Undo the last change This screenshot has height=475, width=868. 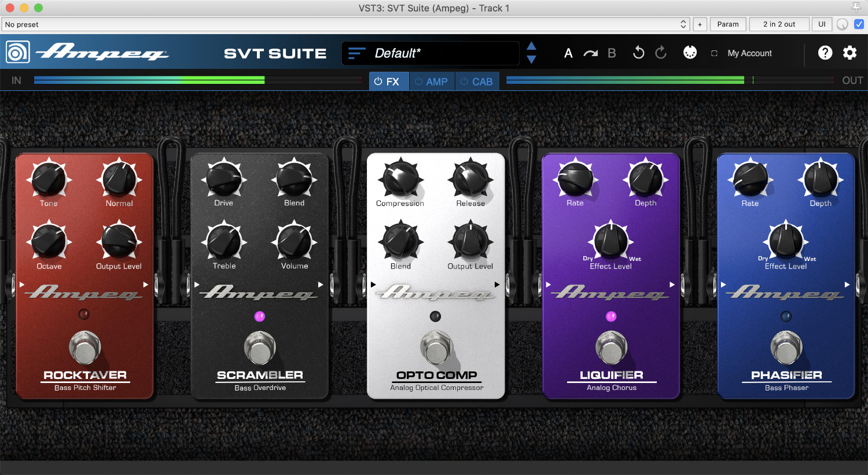pos(639,53)
